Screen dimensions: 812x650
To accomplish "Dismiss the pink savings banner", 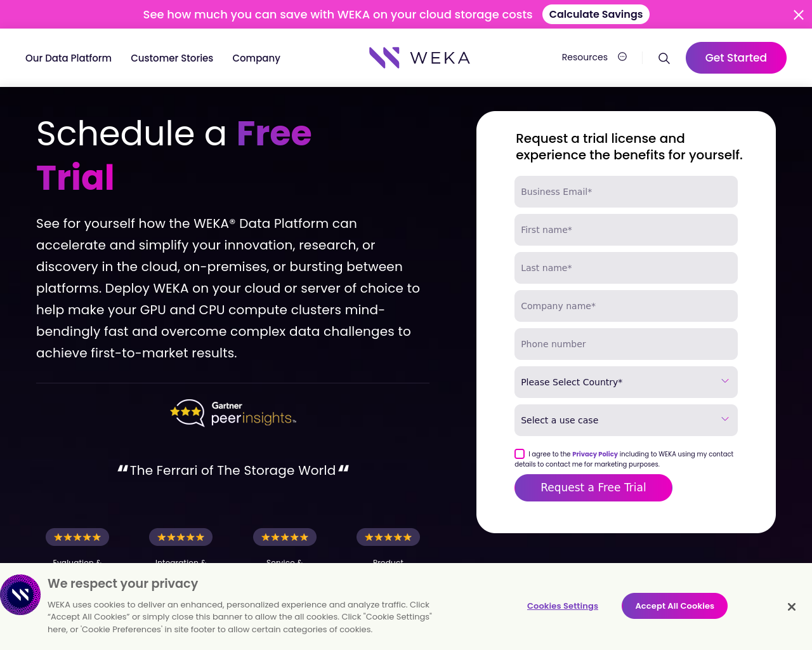I will (x=799, y=15).
